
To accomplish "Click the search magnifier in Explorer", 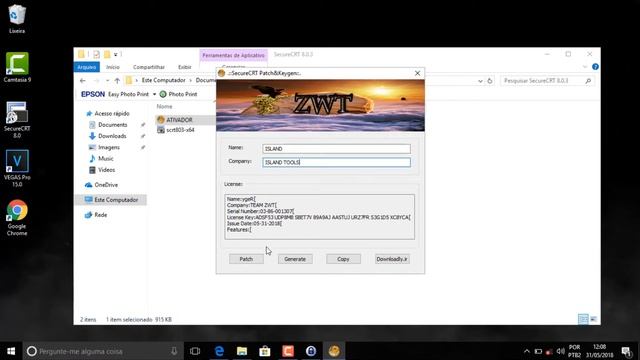I will click(588, 81).
